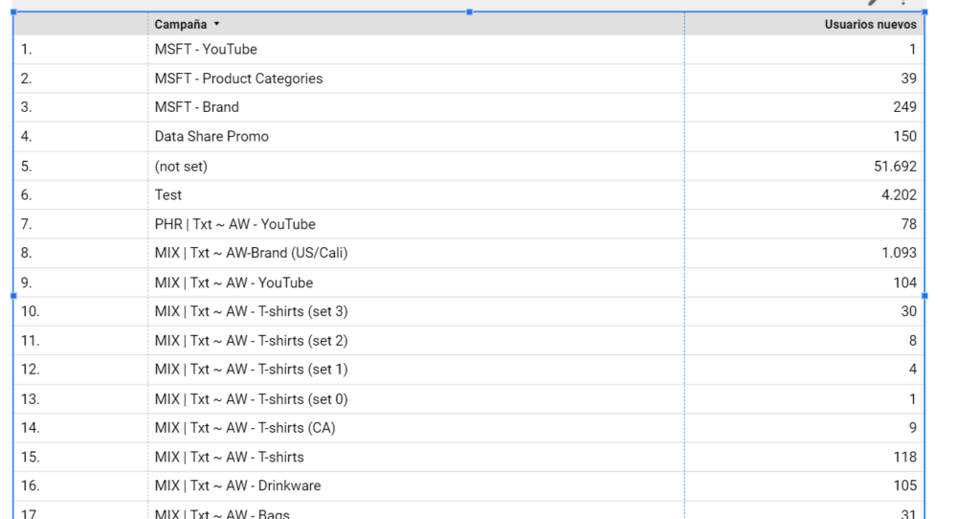Click the value 1.093 for AW-Brand

(x=899, y=253)
